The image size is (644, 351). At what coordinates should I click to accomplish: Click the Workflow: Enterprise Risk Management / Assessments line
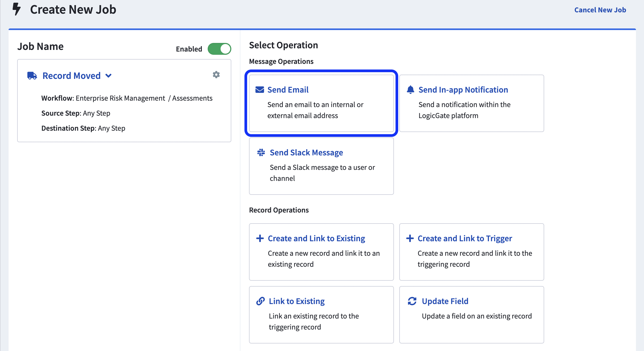(127, 98)
